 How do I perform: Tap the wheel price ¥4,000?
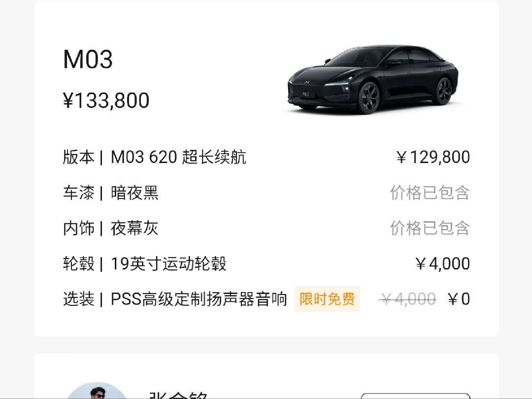[443, 264]
